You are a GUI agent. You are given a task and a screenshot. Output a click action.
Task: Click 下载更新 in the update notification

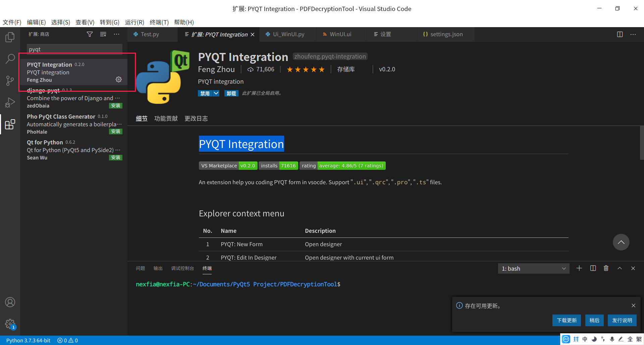[x=567, y=320]
